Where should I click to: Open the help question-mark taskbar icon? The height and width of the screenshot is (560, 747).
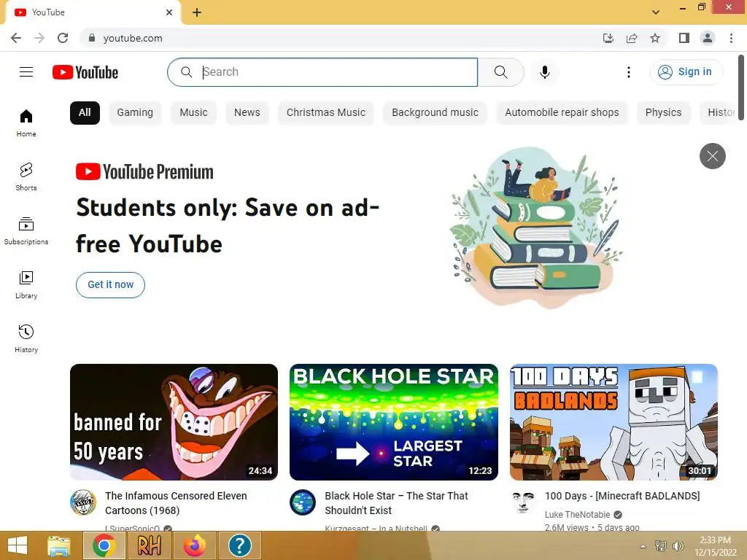239,545
